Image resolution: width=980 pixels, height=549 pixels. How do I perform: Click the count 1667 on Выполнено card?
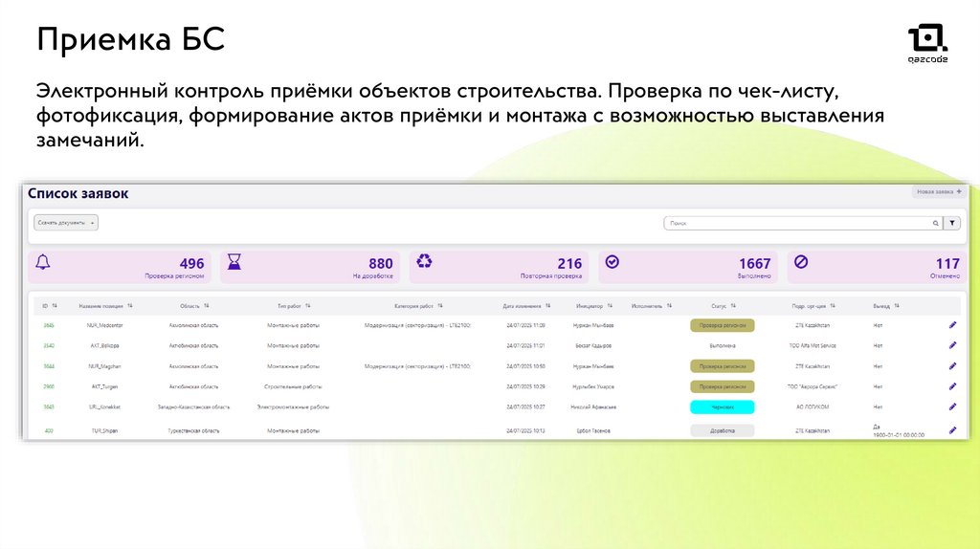(754, 264)
